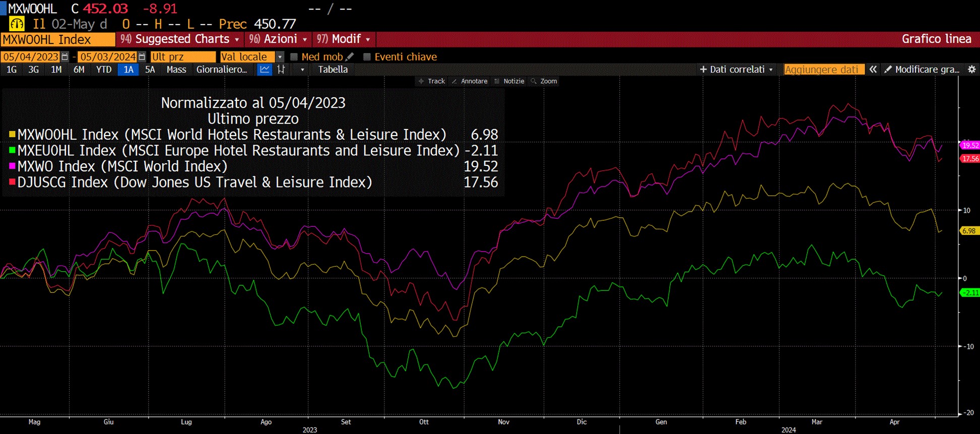Show Notizie news overlay
The width and height of the screenshot is (980, 434).
(x=509, y=81)
